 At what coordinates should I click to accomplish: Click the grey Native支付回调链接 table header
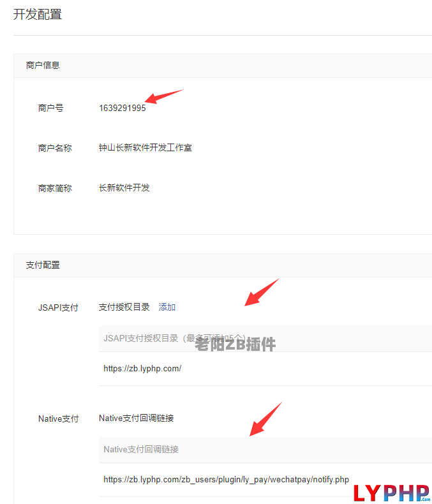(x=141, y=449)
